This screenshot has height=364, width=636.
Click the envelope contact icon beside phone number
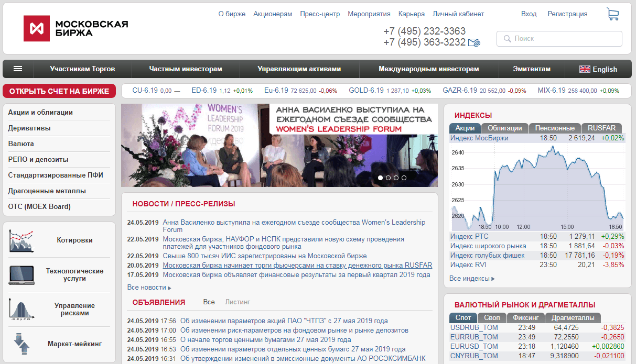point(474,43)
